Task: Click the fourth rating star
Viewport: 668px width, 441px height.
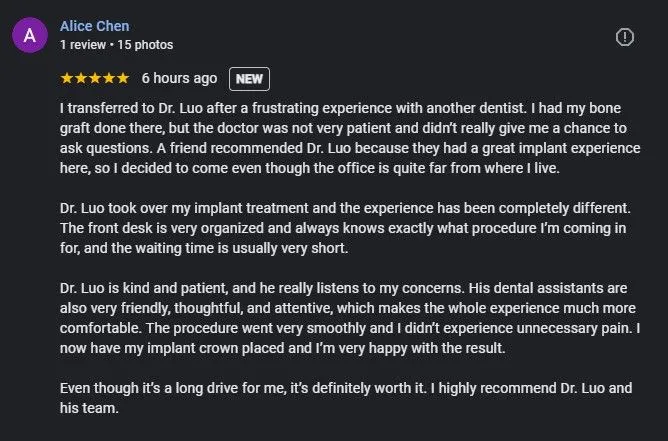Action: [109, 78]
